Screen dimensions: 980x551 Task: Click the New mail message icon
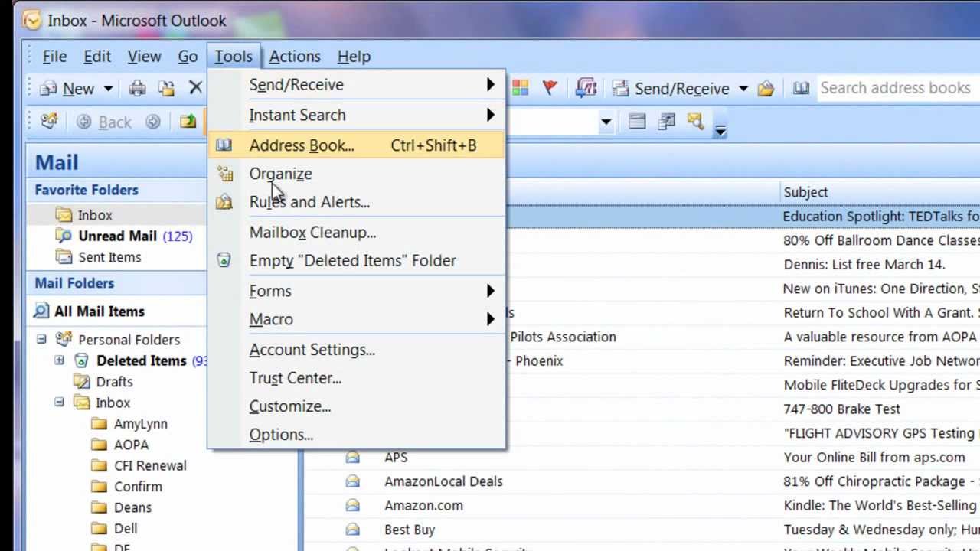click(48, 88)
